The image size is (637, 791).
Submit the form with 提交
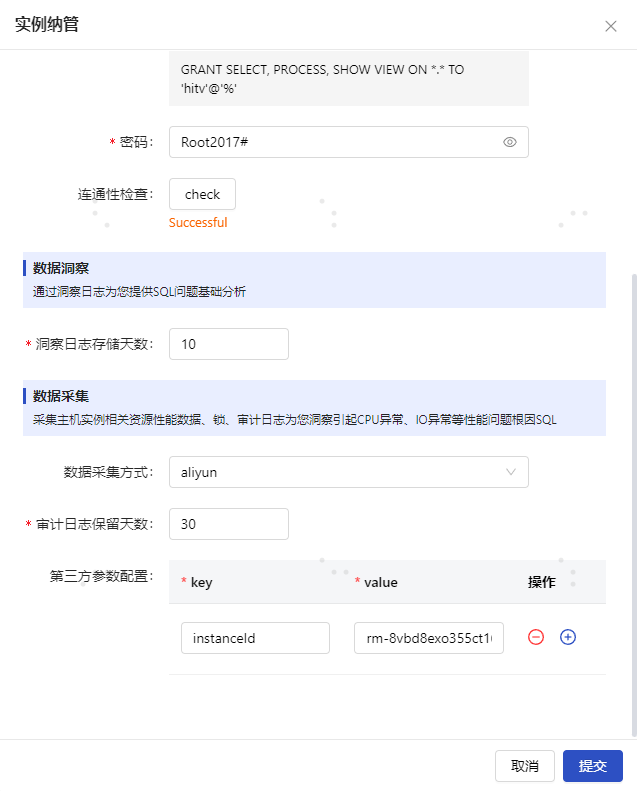[x=593, y=766]
